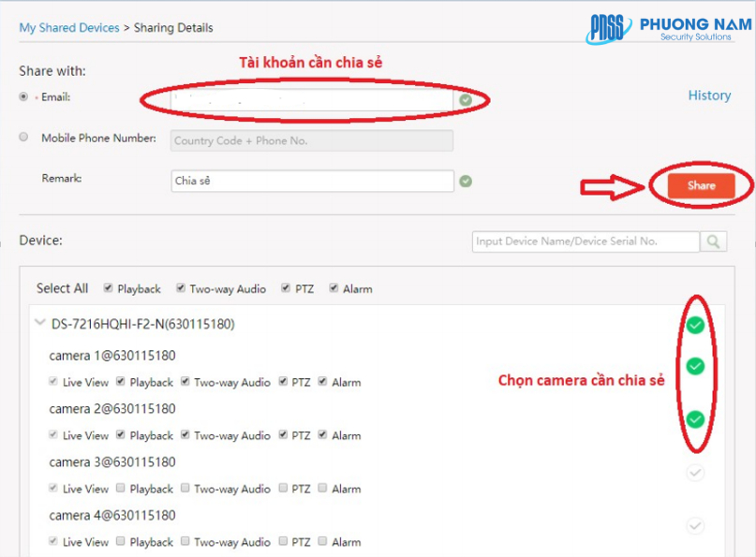Uncheck Playback in the Select All row

point(109,288)
